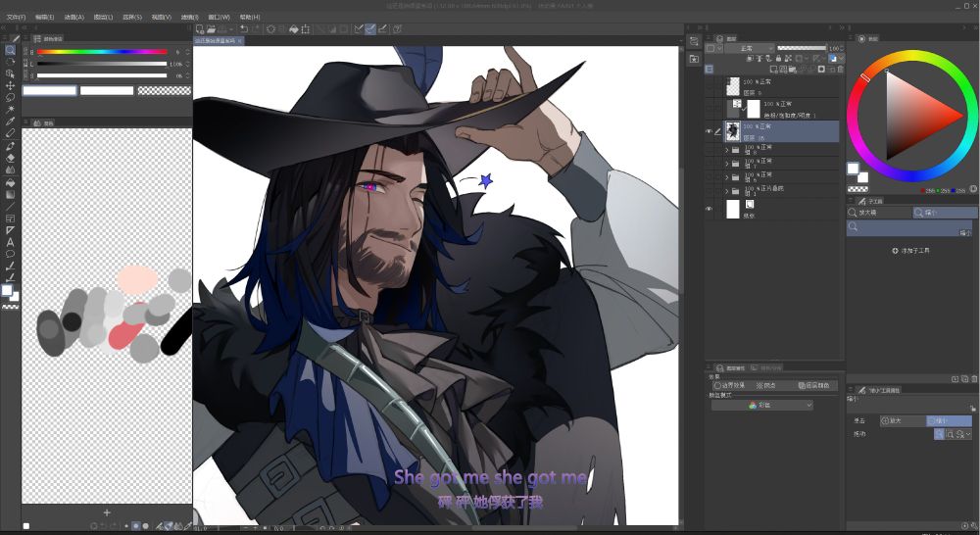This screenshot has height=535, width=980.
Task: Expand the 组 6 layer folder
Action: click(x=727, y=177)
